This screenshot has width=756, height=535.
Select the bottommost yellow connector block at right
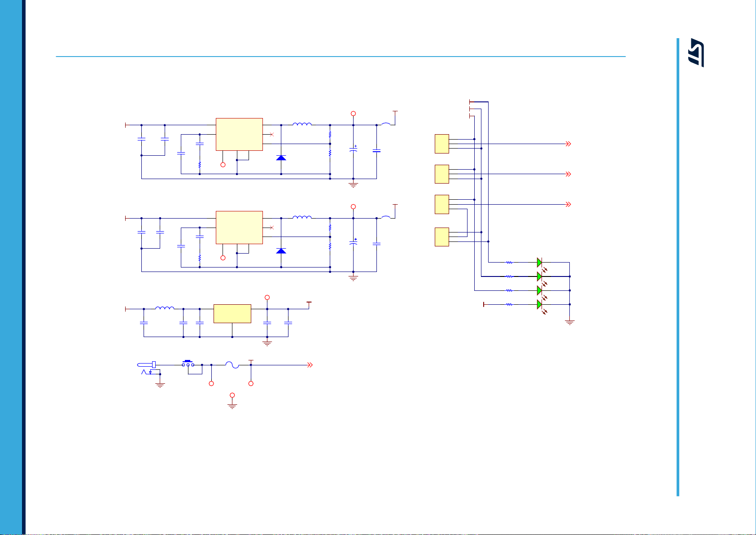coord(442,237)
